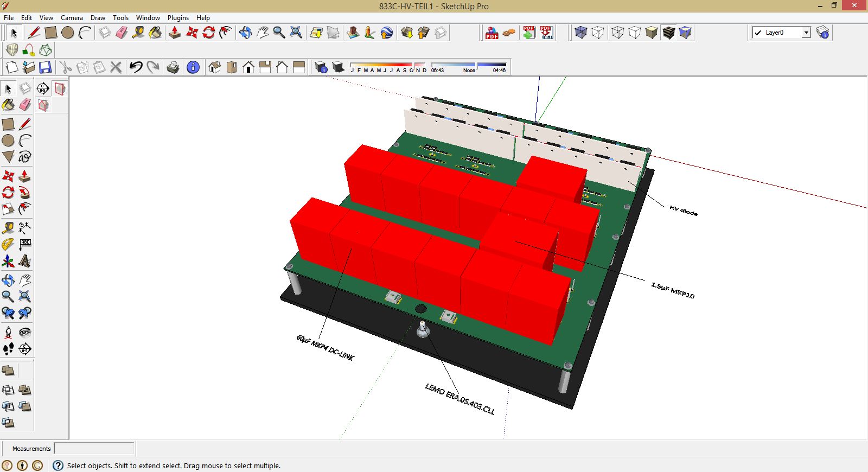Select the Freehand drawing tool
The image size is (868, 472).
(x=25, y=157)
